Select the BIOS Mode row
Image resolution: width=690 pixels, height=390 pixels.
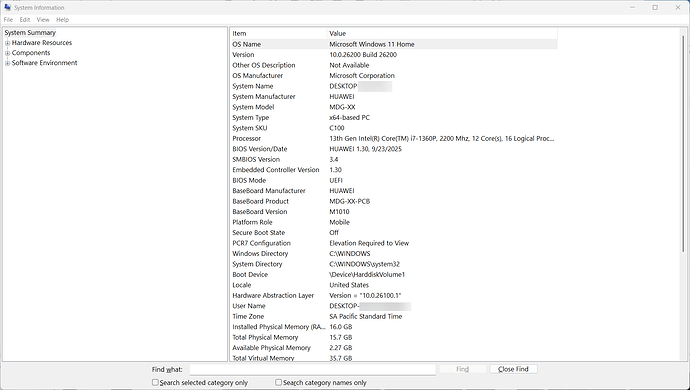point(394,180)
